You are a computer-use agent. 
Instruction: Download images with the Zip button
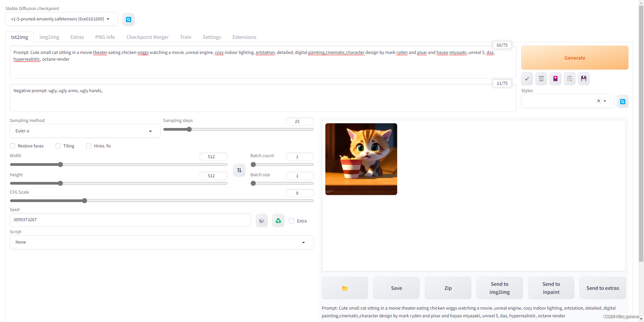click(448, 288)
